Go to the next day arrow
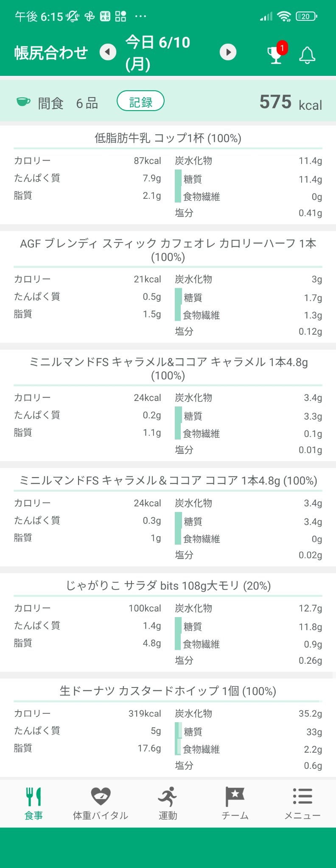Image resolution: width=336 pixels, height=868 pixels. [228, 52]
